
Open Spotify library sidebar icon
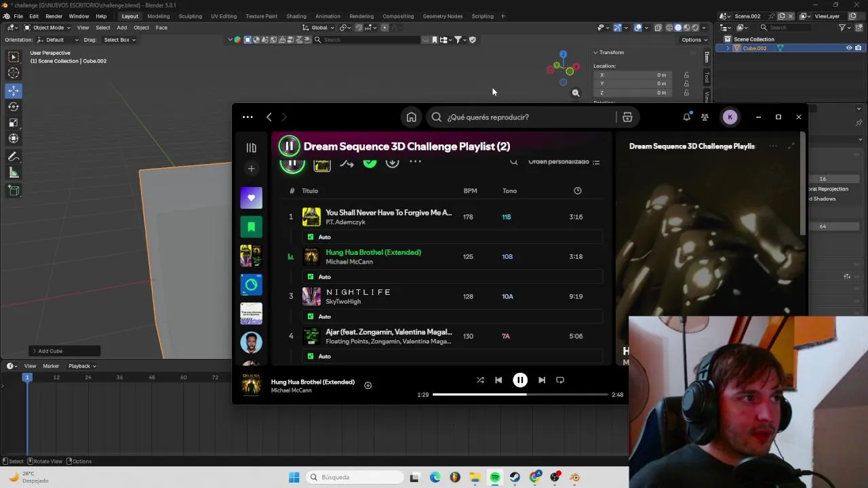pyautogui.click(x=251, y=148)
